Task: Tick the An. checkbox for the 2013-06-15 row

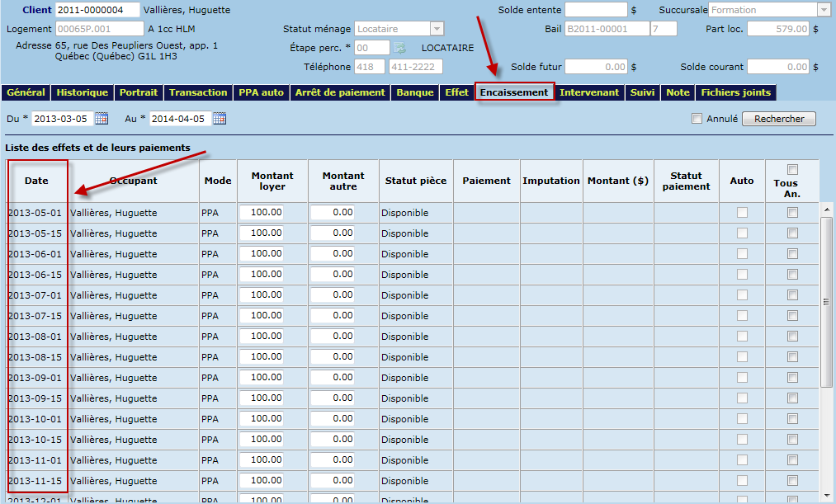Action: tap(792, 275)
